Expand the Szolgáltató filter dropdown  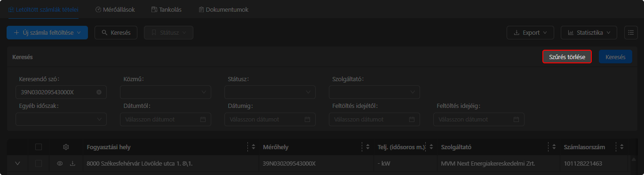pyautogui.click(x=374, y=92)
